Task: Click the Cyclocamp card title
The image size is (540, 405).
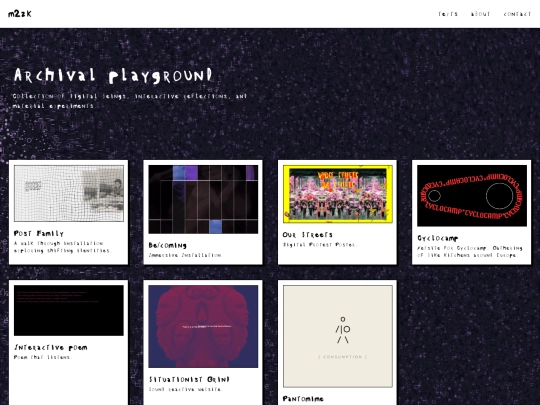Action: (437, 238)
